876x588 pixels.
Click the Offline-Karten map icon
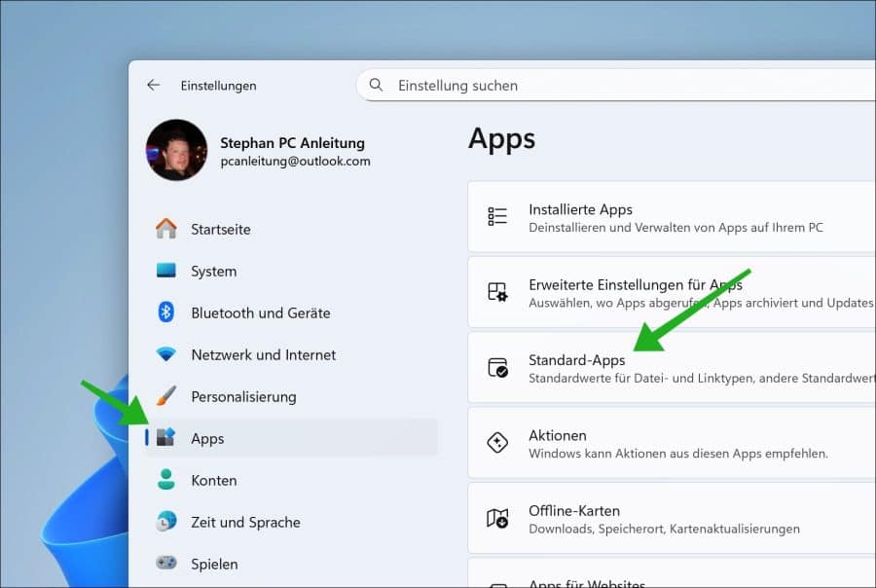[x=499, y=517]
